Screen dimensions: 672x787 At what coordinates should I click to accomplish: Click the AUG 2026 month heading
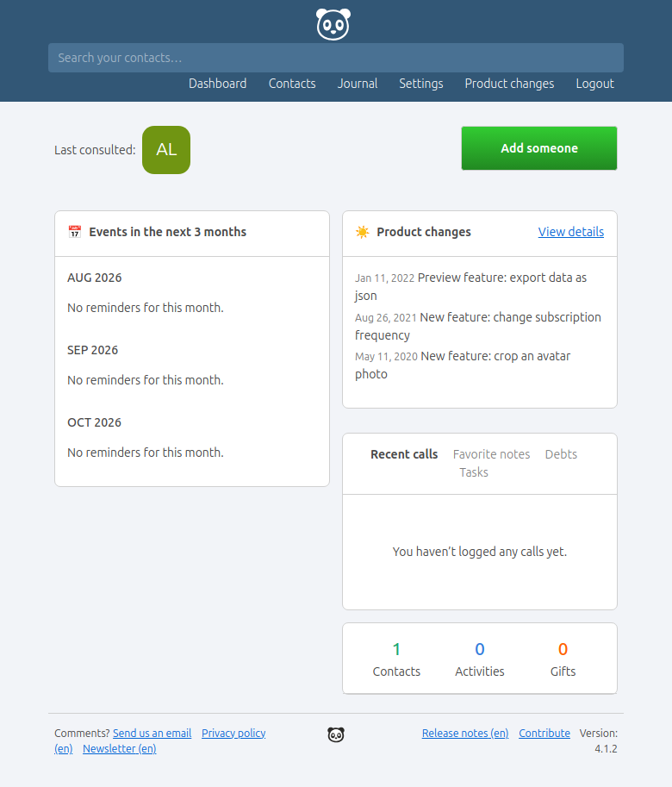[x=94, y=278]
